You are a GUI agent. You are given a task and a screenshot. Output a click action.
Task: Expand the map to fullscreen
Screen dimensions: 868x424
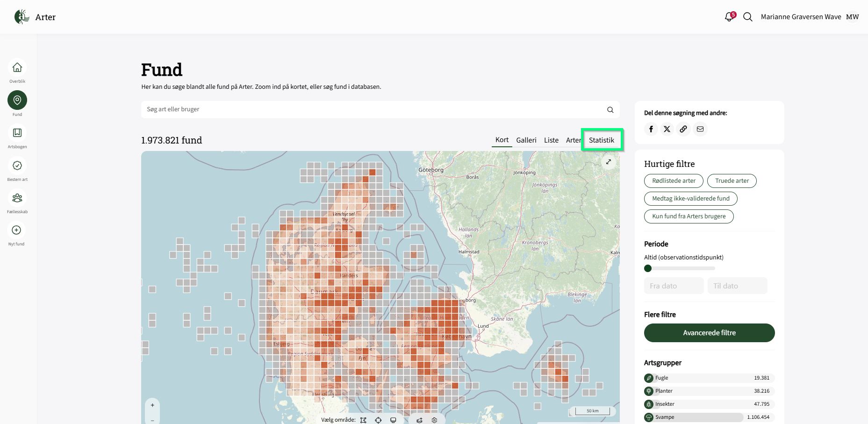pos(609,162)
